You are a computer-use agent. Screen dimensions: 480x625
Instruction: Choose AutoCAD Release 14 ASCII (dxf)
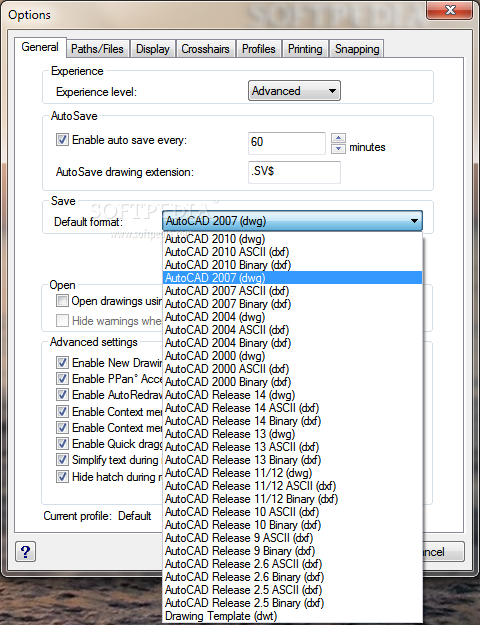[x=293, y=408]
